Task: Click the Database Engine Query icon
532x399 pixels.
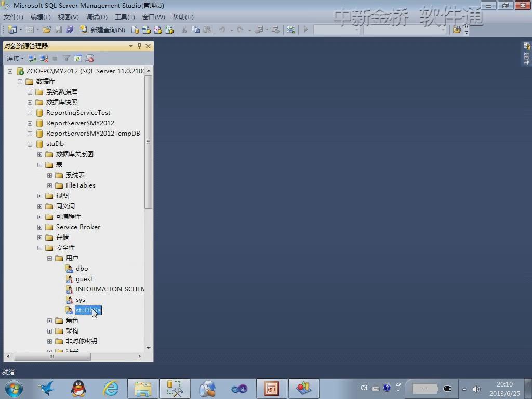Action: click(135, 30)
